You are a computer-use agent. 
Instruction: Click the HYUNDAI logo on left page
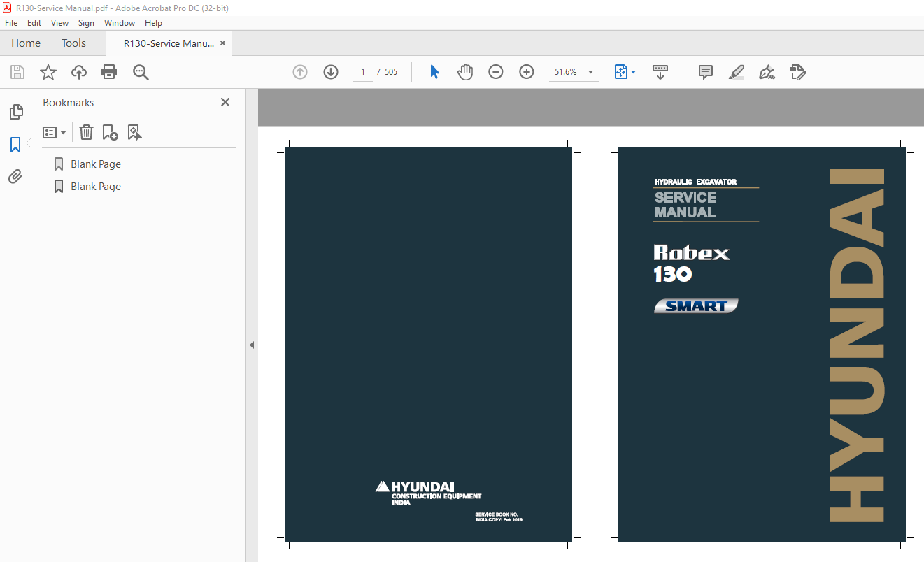click(428, 493)
